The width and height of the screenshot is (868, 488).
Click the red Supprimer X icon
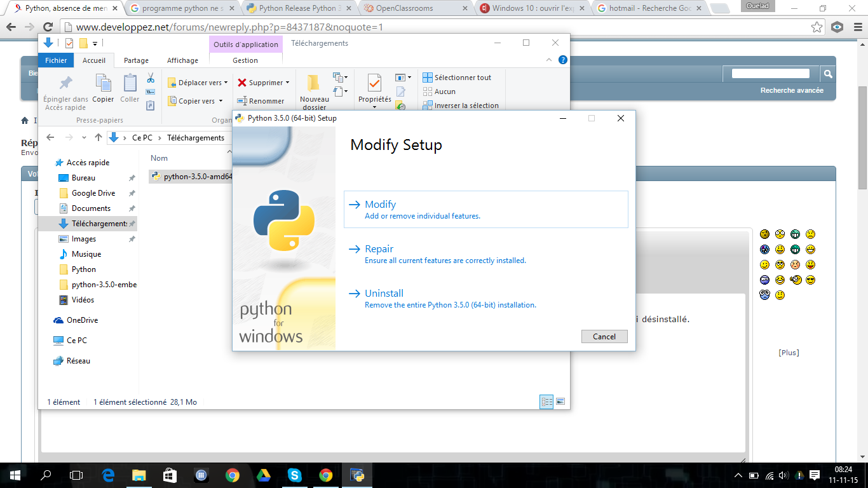tap(242, 83)
